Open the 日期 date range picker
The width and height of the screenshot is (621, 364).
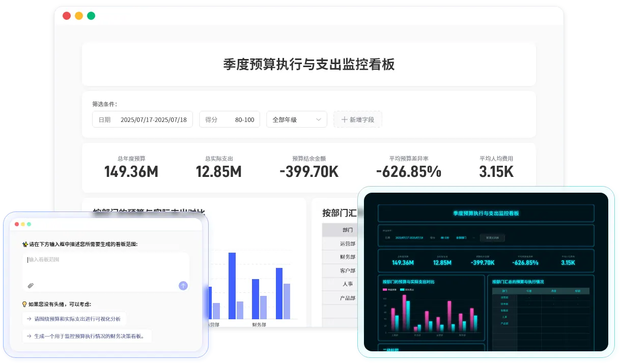(143, 119)
